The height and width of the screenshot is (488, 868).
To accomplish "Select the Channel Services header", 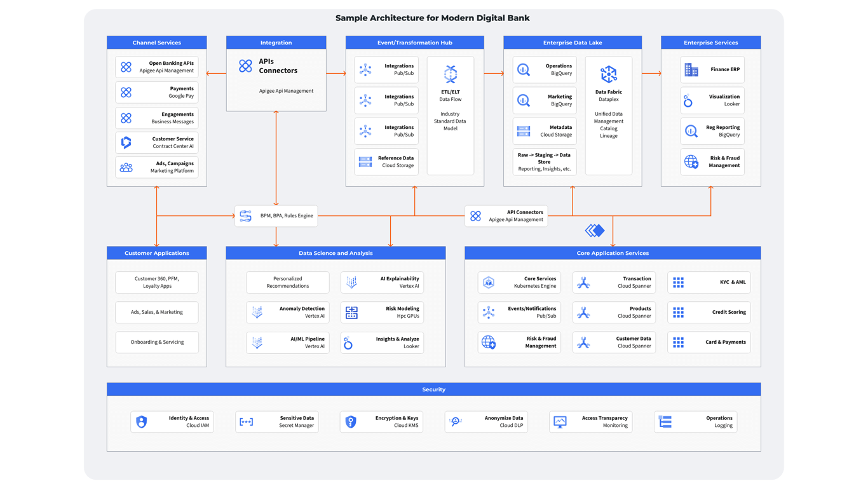I will [x=156, y=43].
